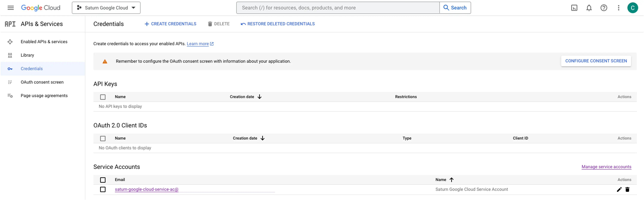Click RESTORE DELETED CREDENTIALS
Image resolution: width=644 pixels, height=200 pixels.
pos(277,24)
